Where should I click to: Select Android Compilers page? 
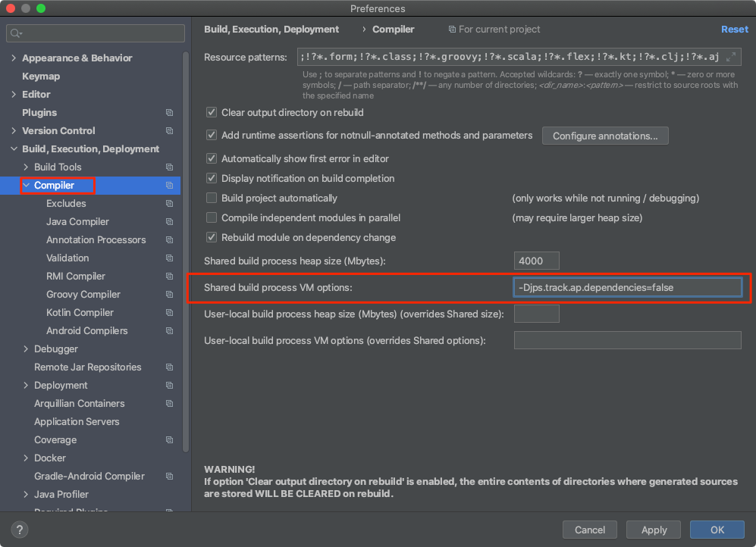coord(86,331)
